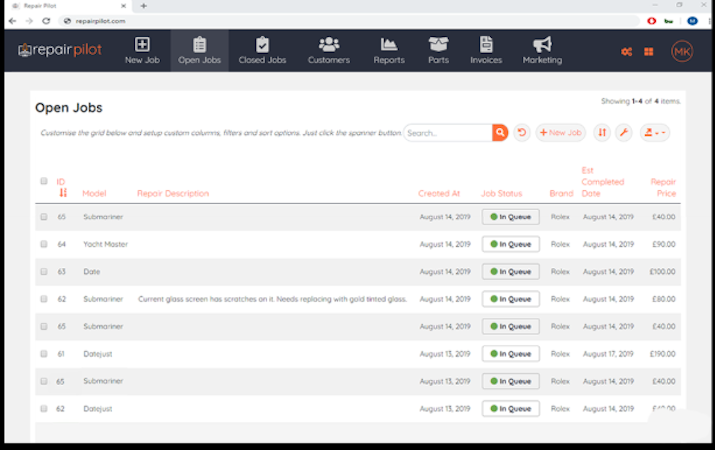Open the New Job page from the navbar
The height and width of the screenshot is (450, 715).
pyautogui.click(x=142, y=51)
